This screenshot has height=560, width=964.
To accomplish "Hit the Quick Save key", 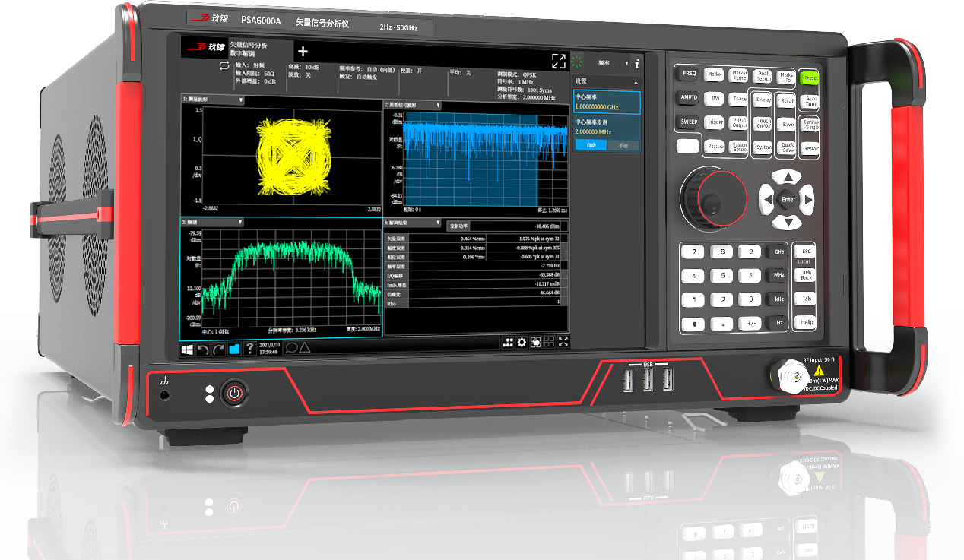I will [x=787, y=148].
